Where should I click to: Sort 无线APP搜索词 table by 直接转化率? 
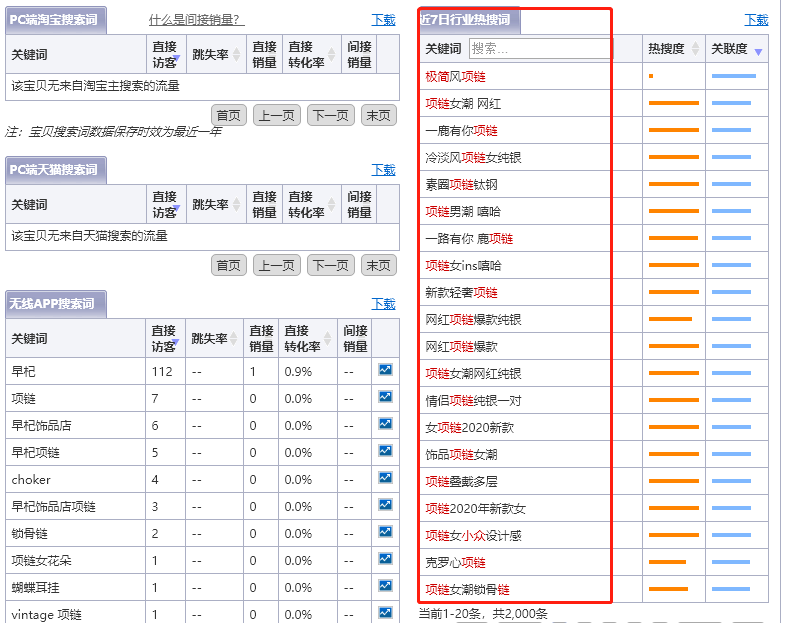pyautogui.click(x=307, y=338)
